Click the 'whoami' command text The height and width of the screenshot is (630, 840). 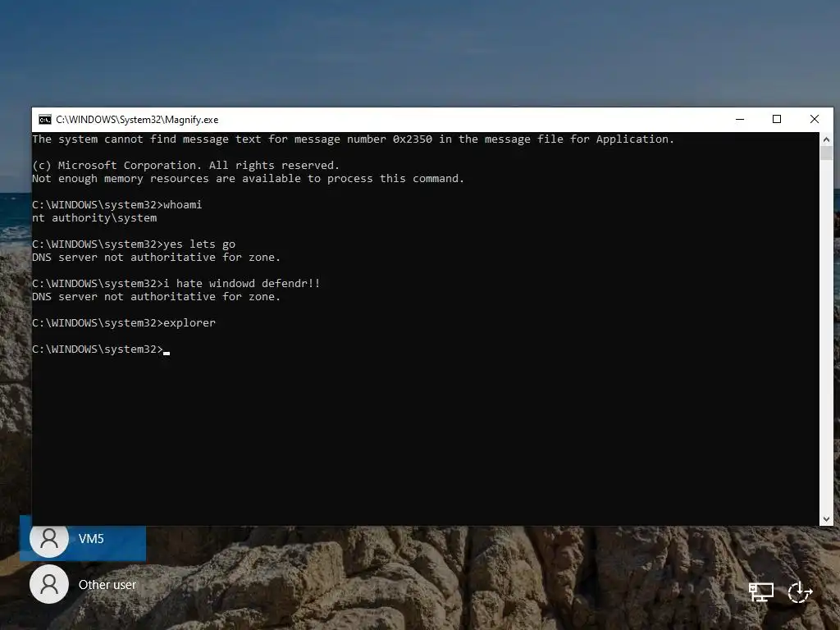pos(183,204)
